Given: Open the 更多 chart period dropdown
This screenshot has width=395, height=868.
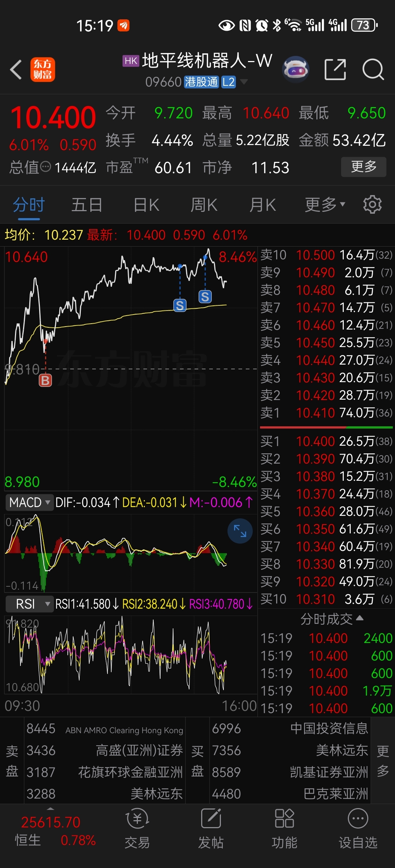Looking at the screenshot, I should point(325,205).
